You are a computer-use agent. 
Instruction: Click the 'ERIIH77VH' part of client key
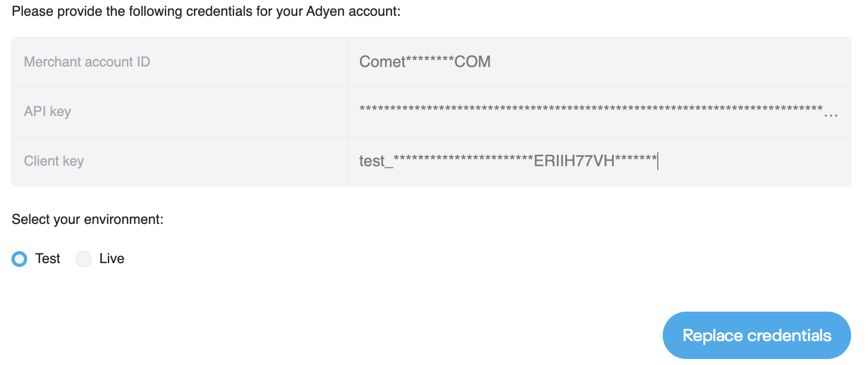coord(574,161)
